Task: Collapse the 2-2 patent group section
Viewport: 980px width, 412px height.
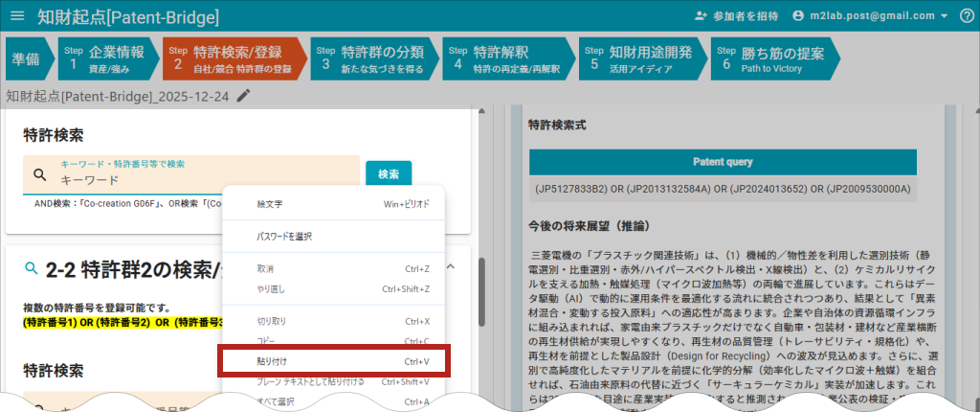Action: click(451, 268)
